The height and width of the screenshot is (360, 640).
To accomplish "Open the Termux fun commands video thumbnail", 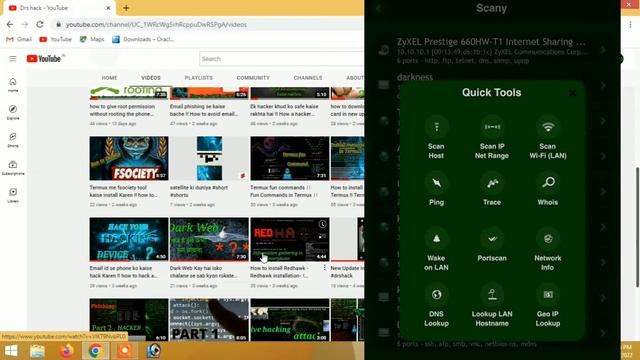I will tap(290, 158).
